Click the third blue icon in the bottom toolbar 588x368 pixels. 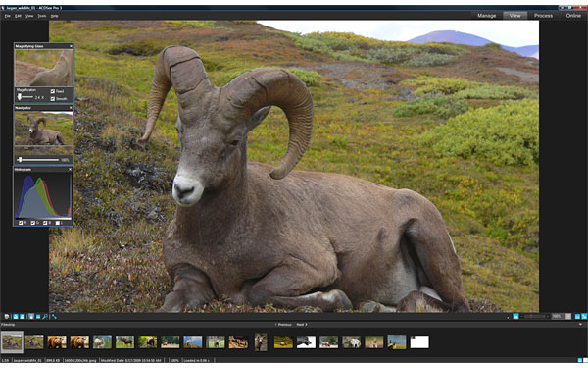(x=23, y=317)
